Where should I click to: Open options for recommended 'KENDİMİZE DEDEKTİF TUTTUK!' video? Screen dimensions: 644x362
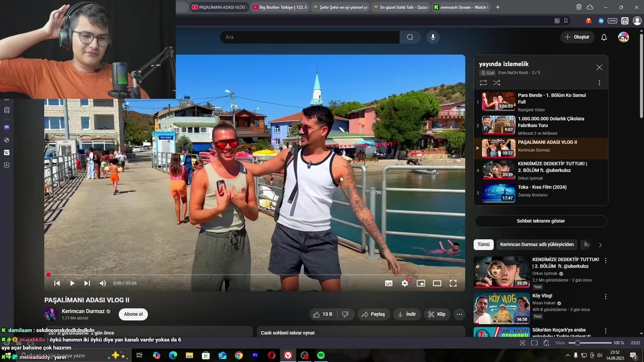pyautogui.click(x=606, y=260)
